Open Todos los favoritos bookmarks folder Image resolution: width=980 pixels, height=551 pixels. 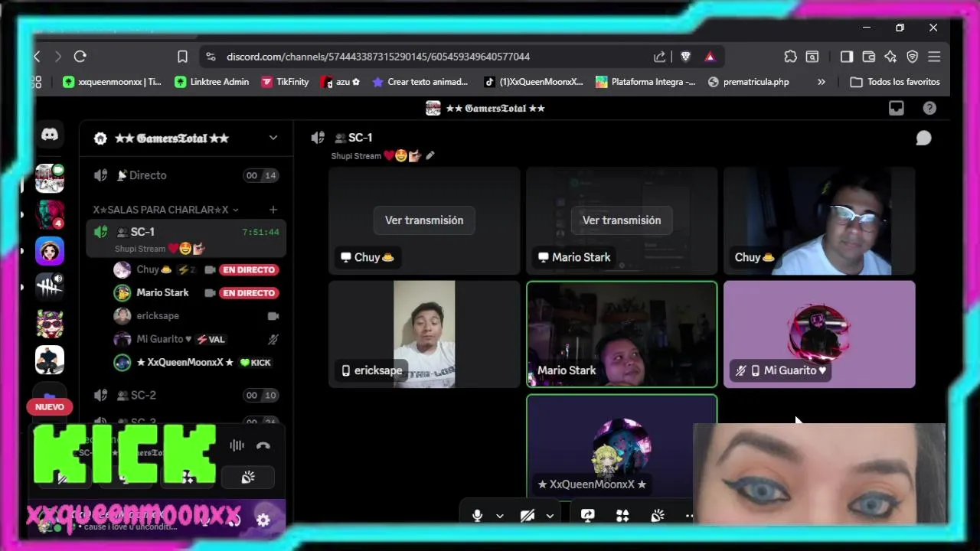pos(895,82)
